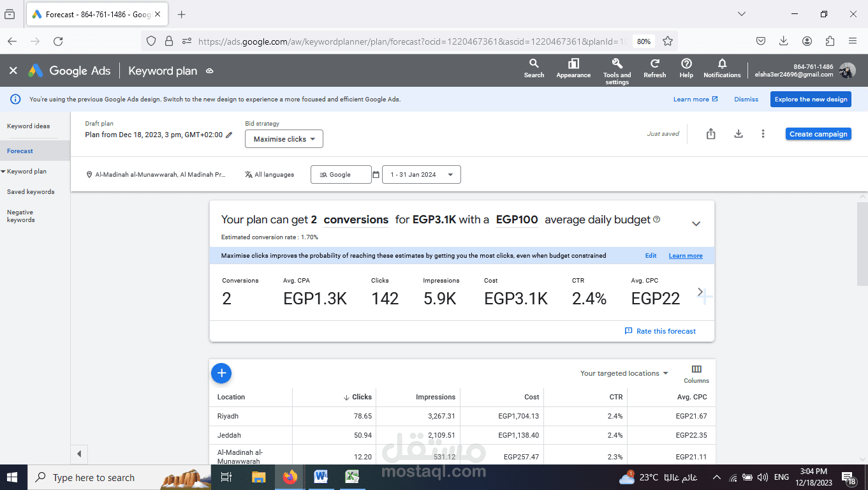Open Tools and settings wrench
The image size is (868, 490).
[617, 71]
